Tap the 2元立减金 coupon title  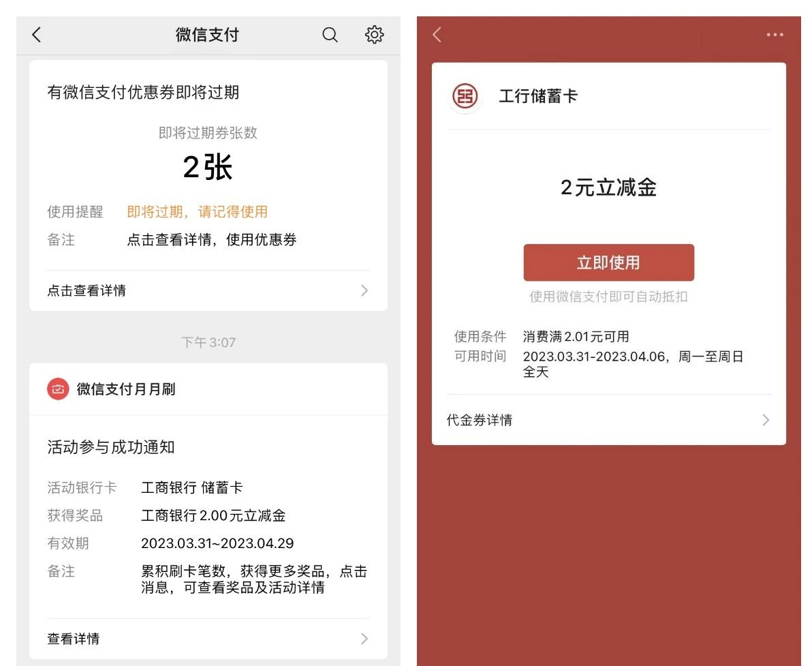pyautogui.click(x=608, y=187)
